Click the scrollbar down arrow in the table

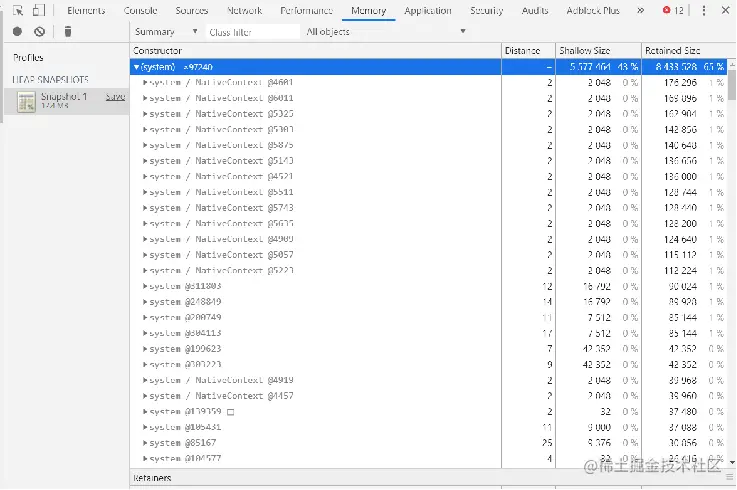click(x=732, y=463)
